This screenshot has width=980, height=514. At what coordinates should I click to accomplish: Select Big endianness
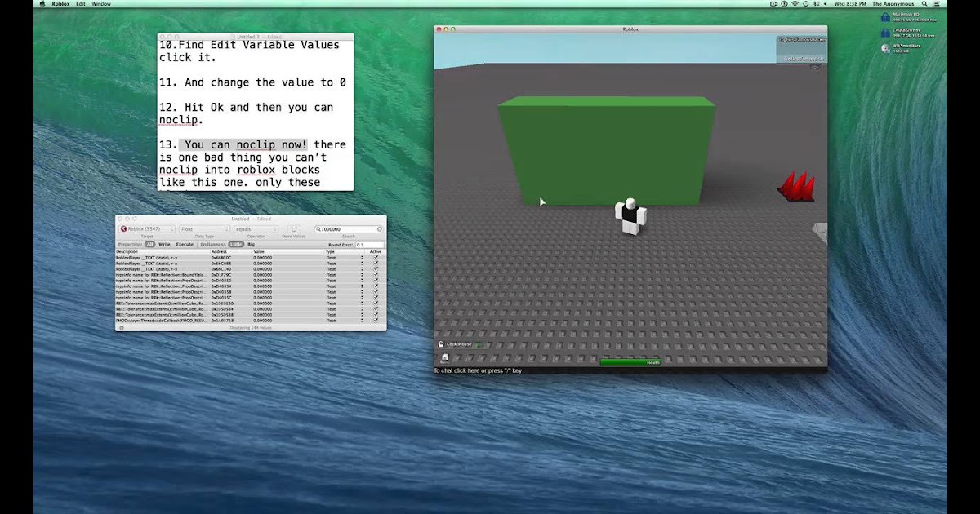coord(252,244)
